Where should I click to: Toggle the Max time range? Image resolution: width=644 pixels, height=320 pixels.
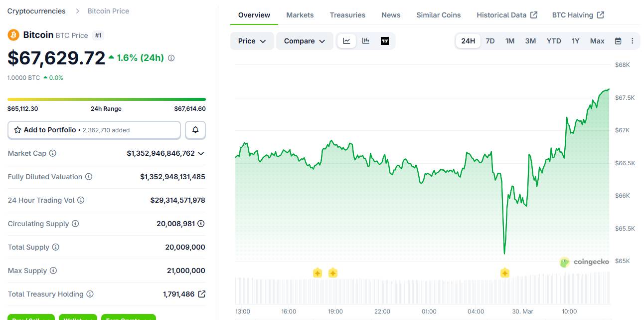point(597,41)
